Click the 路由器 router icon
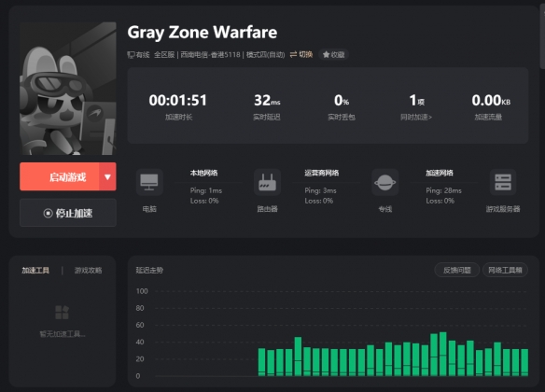The image size is (545, 392). (267, 182)
